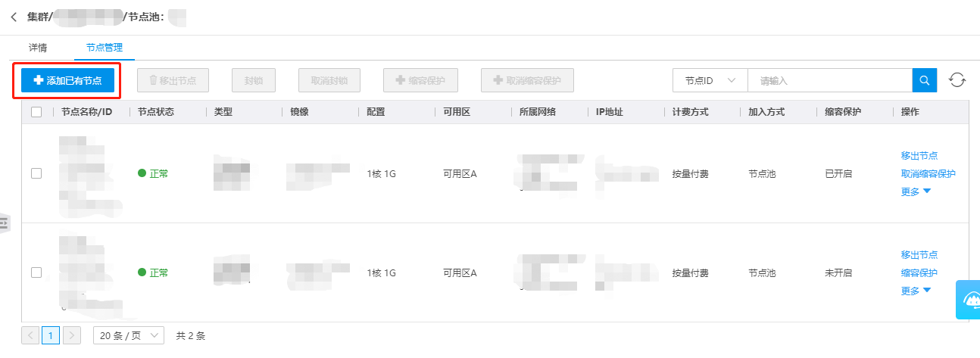Open the support chat floating icon
This screenshot has height=358, width=980.
click(x=969, y=300)
